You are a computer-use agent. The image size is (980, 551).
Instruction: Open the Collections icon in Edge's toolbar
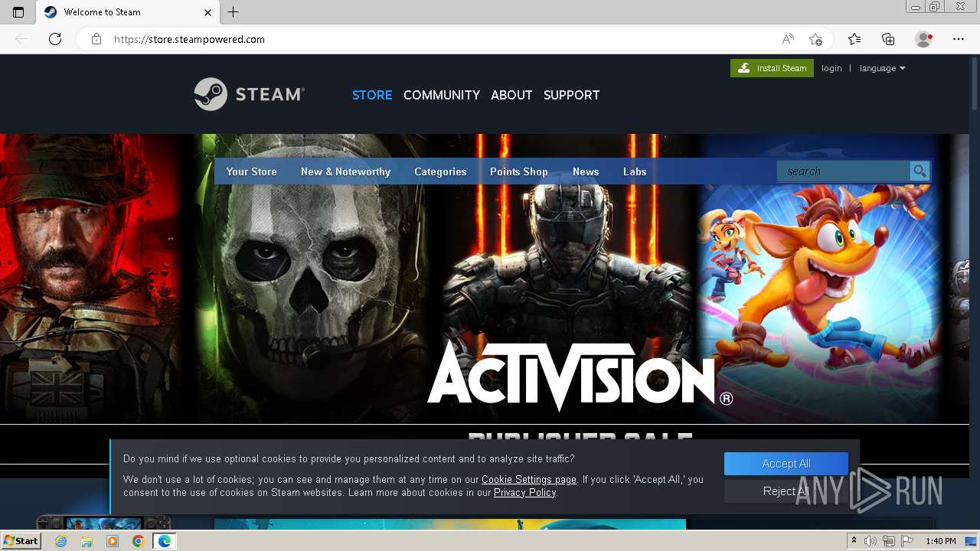click(x=888, y=39)
